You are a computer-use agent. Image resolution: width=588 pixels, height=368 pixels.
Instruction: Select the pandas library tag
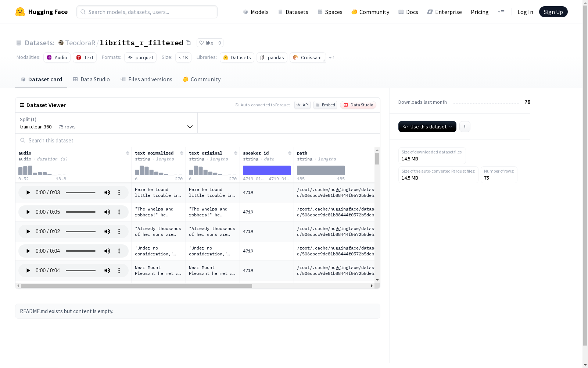pos(272,57)
